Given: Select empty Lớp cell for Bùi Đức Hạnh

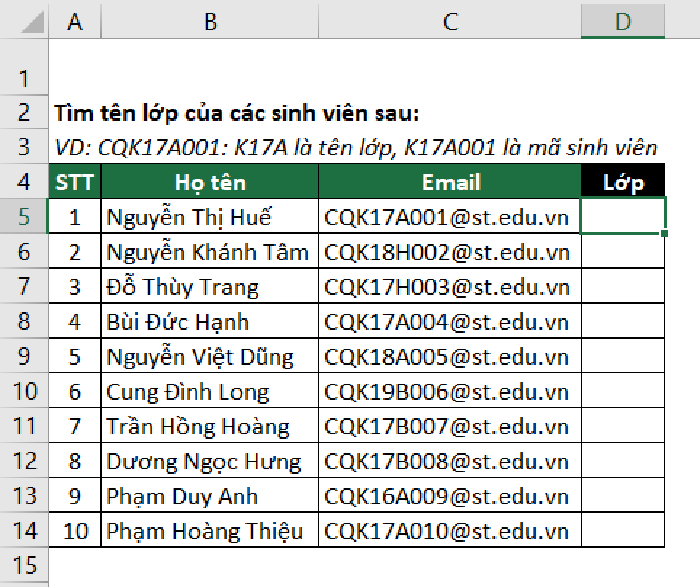Looking at the screenshot, I should point(623,321).
